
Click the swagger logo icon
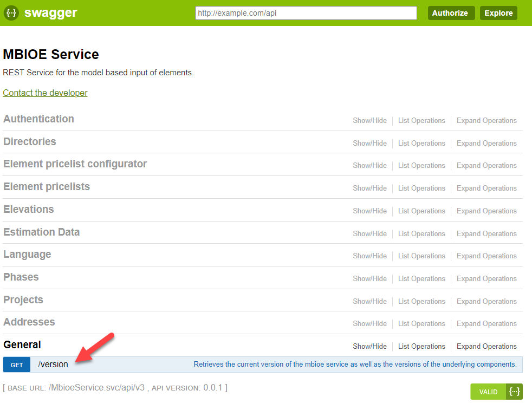coord(11,13)
